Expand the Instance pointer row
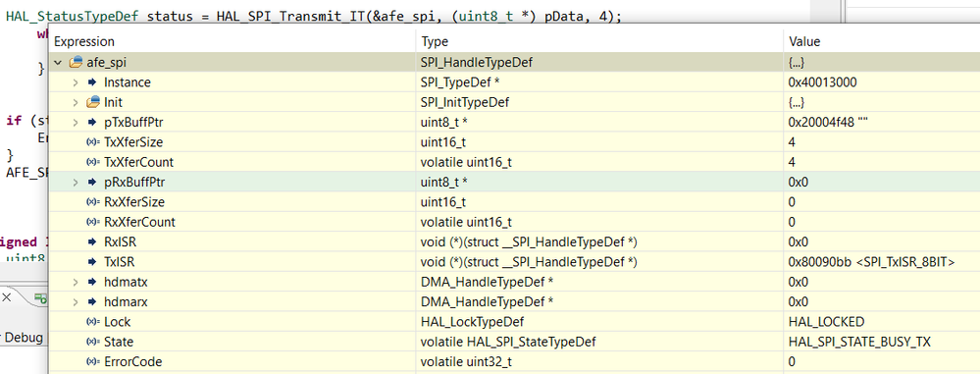The width and height of the screenshot is (980, 374). (76, 81)
